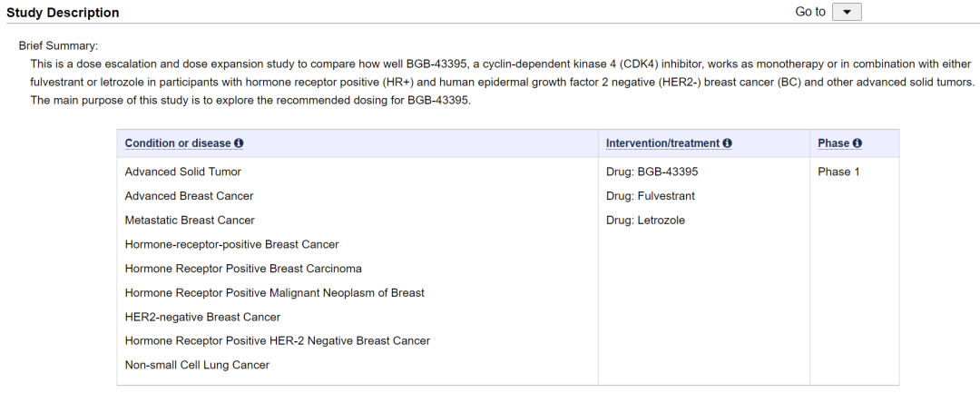Click info icon next to Condition or disease
The image size is (980, 393).
tap(239, 143)
